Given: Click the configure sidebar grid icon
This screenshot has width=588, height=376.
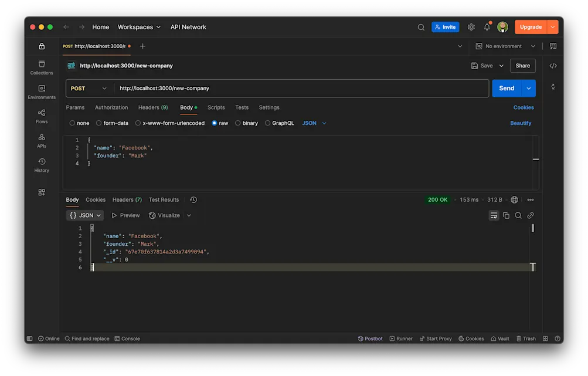Looking at the screenshot, I should pos(42,192).
